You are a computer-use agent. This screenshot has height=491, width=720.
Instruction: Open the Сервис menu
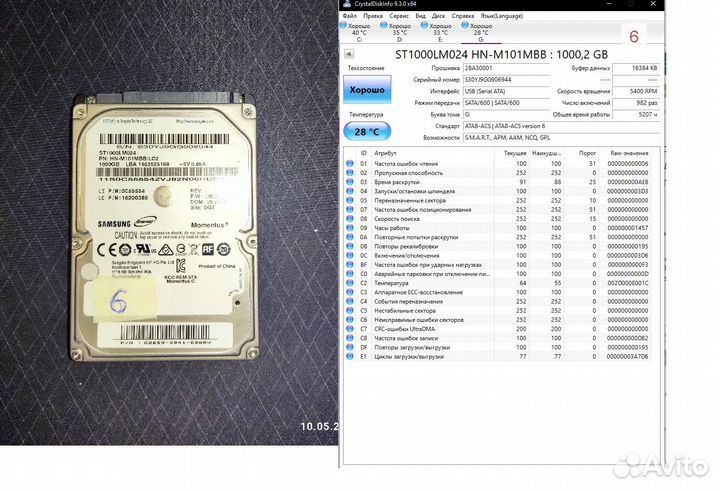(399, 16)
